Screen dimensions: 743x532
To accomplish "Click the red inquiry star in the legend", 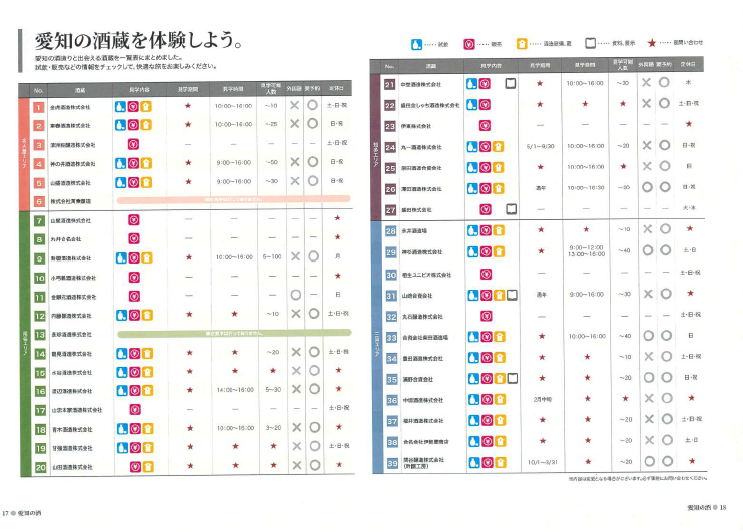I will tap(652, 43).
